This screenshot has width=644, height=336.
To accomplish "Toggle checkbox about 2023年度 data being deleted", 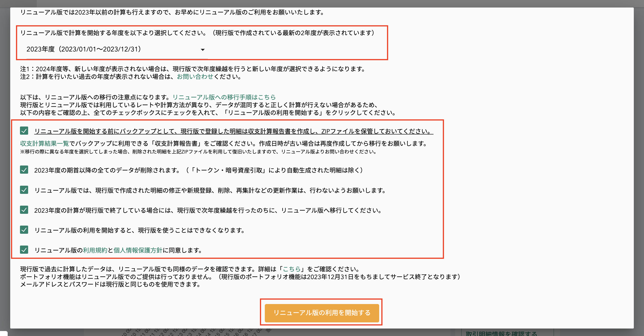I will pos(24,170).
